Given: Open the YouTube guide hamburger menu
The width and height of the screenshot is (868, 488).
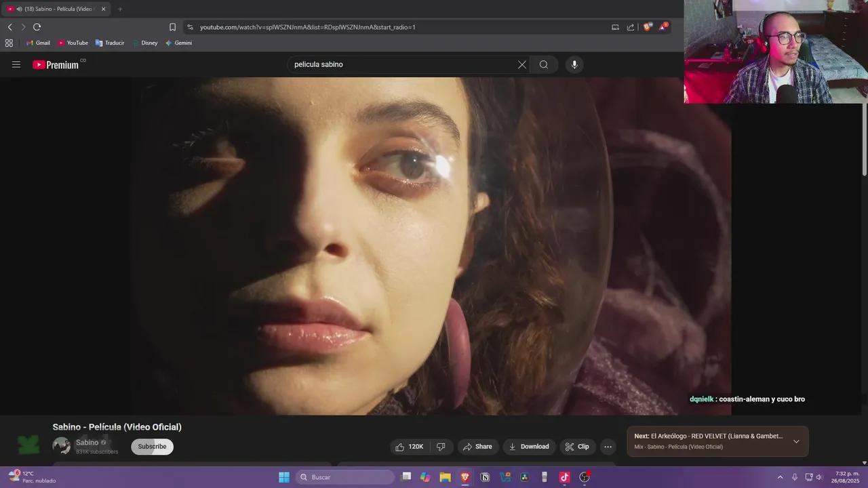Looking at the screenshot, I should pyautogui.click(x=16, y=64).
